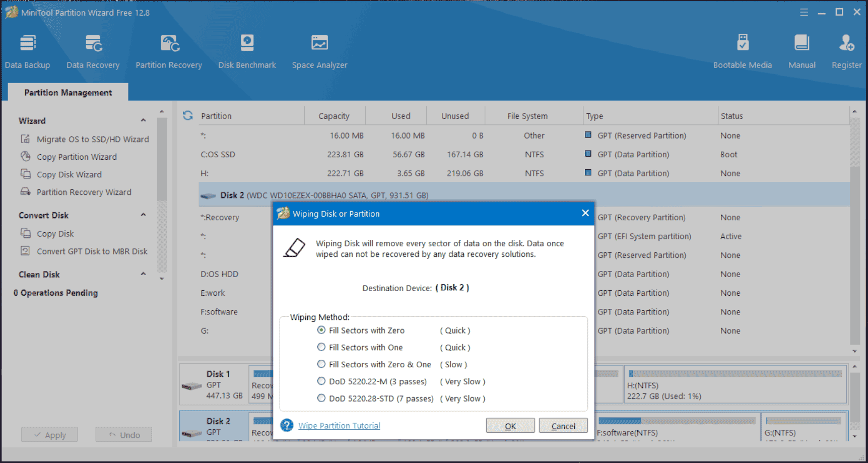Switch to Partition Management tab
Image resolution: width=868 pixels, height=463 pixels.
pos(68,92)
